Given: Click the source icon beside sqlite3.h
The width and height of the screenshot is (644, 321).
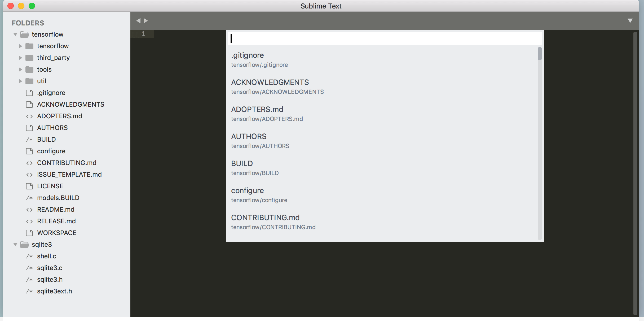Looking at the screenshot, I should [29, 280].
